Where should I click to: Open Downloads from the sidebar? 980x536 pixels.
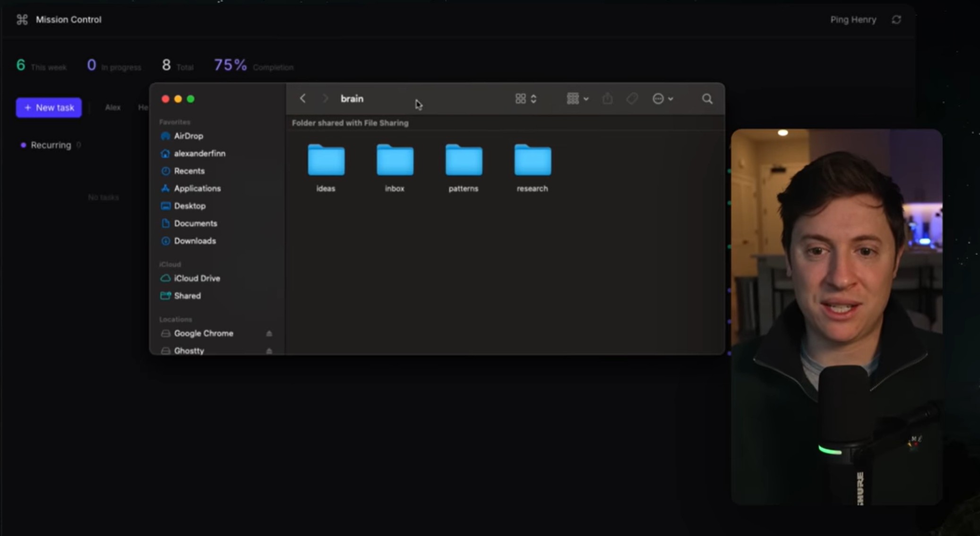195,241
